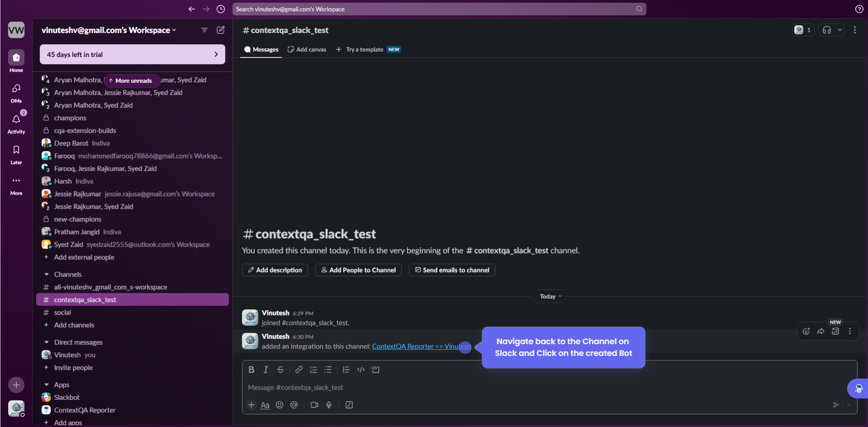Viewport: 868px width, 427px height.
Task: Open the history clock icon
Action: click(x=221, y=9)
